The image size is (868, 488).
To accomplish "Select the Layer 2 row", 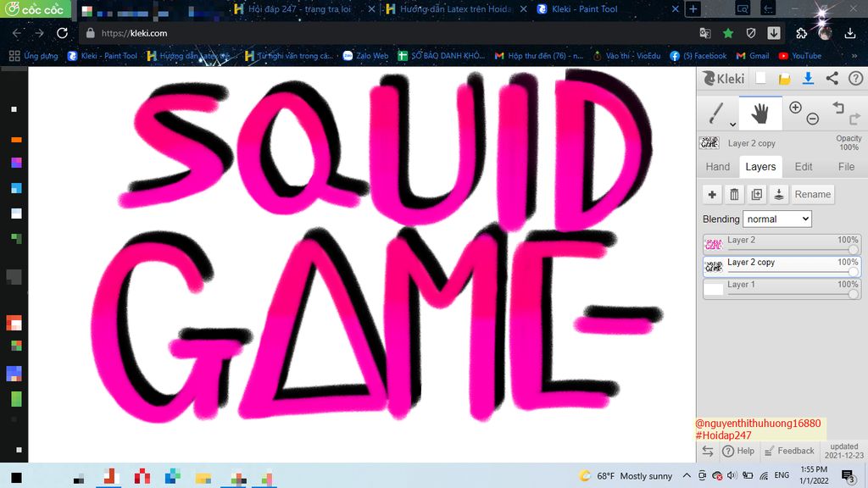I will pyautogui.click(x=782, y=244).
